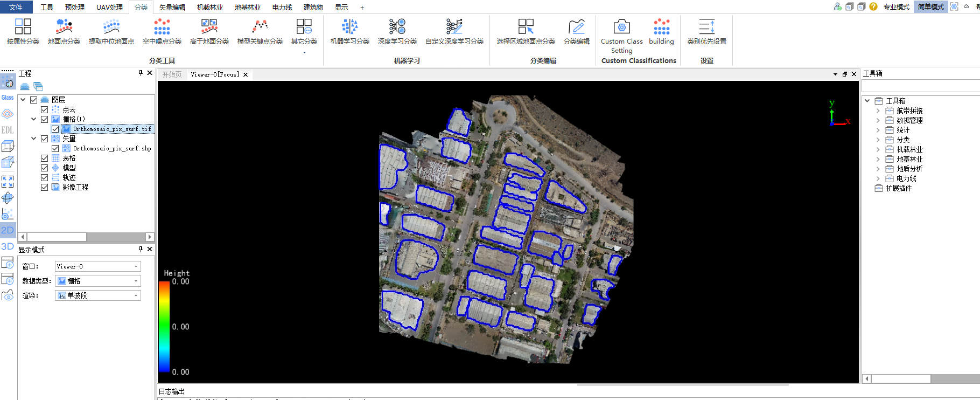Switch to the 预处理 ribbon tab
The image size is (980, 400).
(75, 7)
